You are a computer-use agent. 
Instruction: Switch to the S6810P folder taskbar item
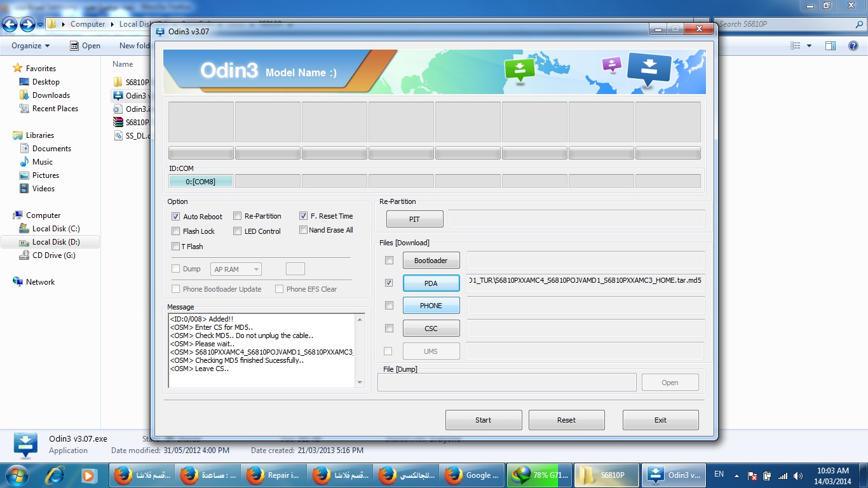pos(606,475)
